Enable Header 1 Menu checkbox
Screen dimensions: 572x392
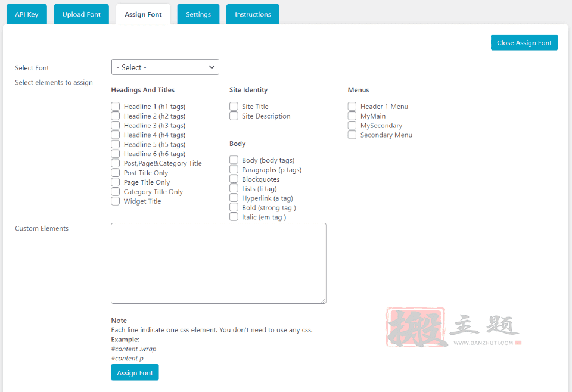(352, 107)
